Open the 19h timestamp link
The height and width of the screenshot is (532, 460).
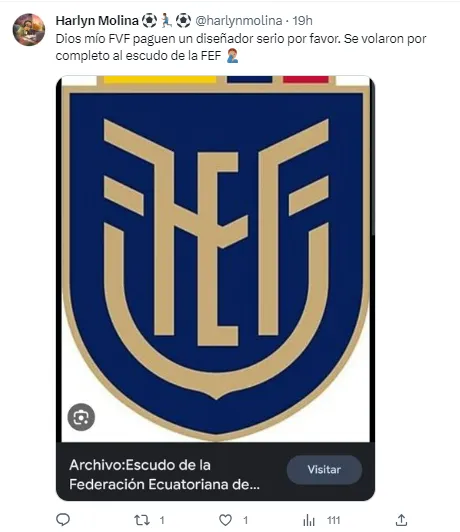point(302,21)
